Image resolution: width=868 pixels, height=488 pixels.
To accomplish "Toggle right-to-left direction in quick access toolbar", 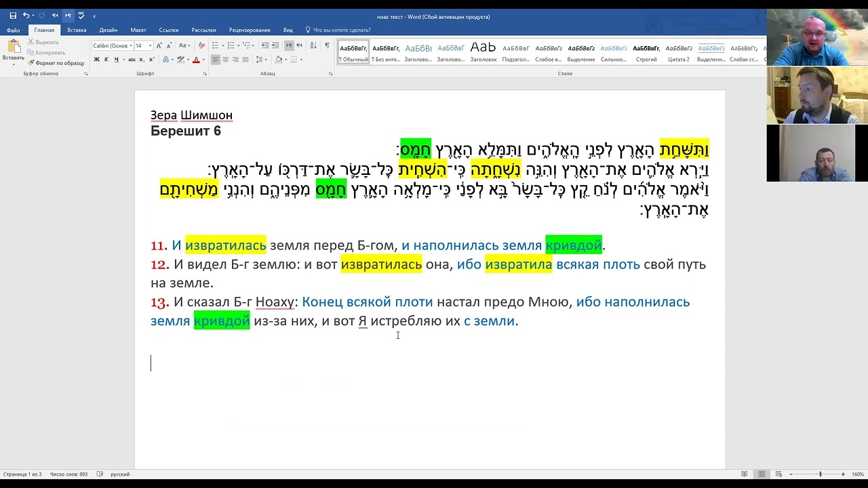I will click(x=55, y=16).
